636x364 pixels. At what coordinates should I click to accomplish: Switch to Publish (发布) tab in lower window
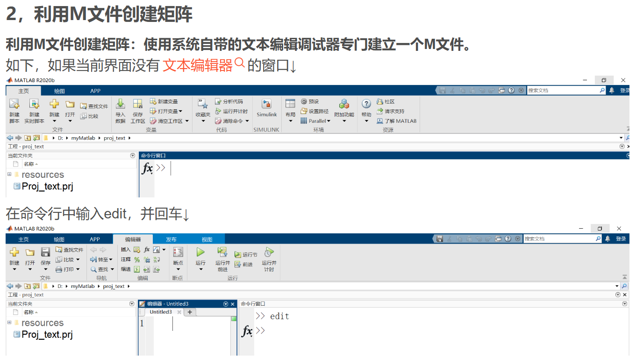click(171, 239)
